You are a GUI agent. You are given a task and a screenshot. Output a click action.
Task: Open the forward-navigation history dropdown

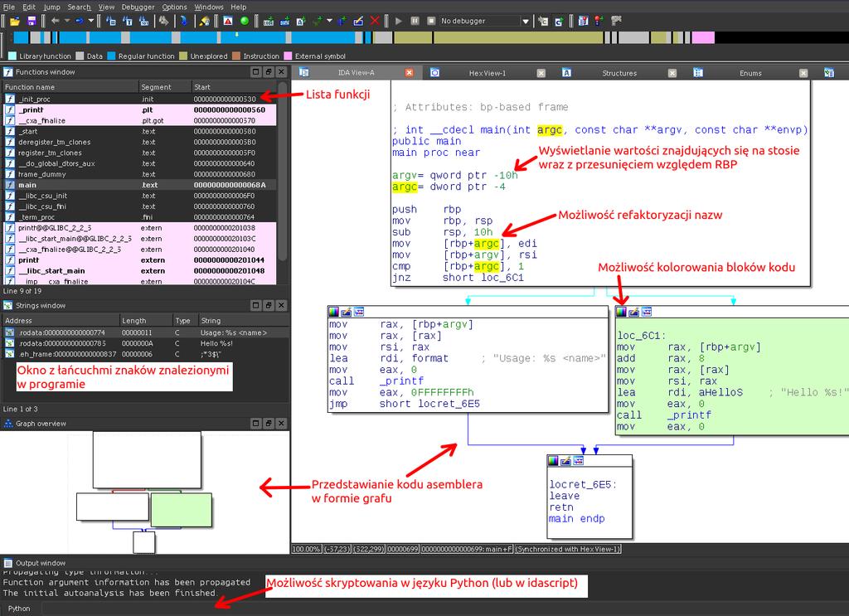pyautogui.click(x=91, y=21)
